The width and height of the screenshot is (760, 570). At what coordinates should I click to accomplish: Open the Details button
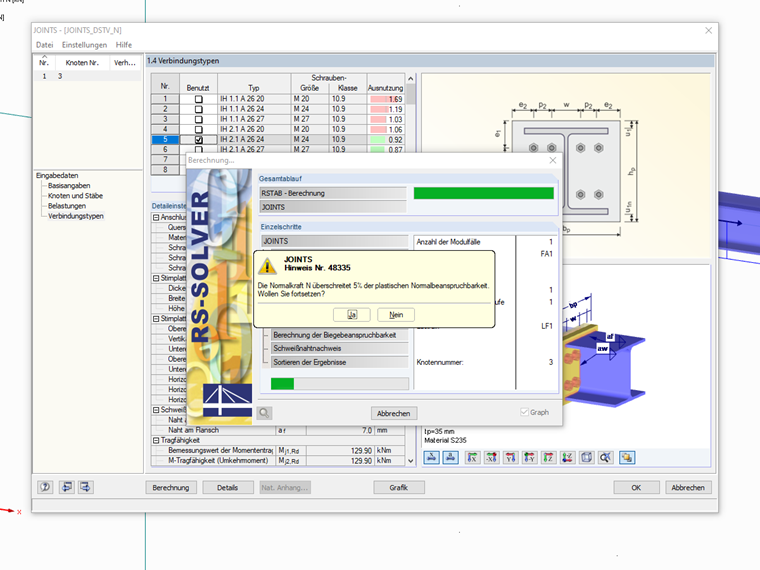click(x=227, y=488)
